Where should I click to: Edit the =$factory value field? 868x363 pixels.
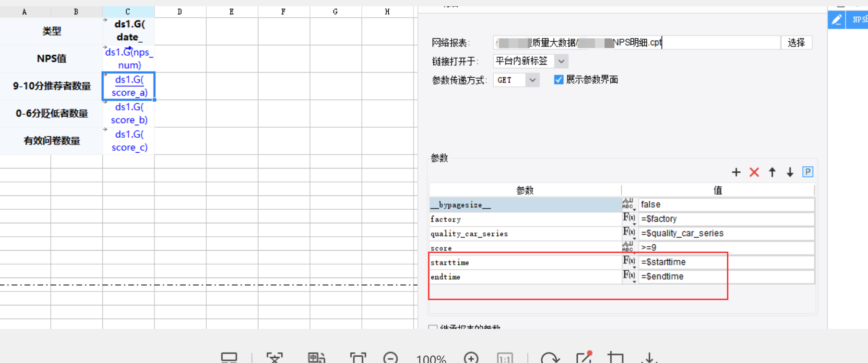[x=726, y=219]
